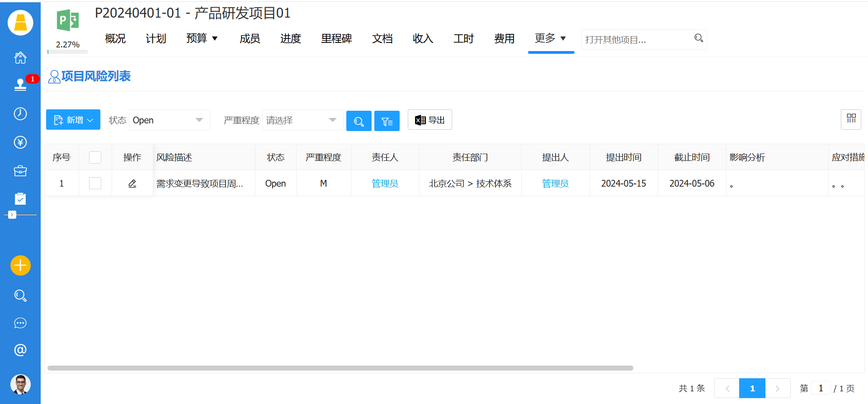The width and height of the screenshot is (868, 404).
Task: Click the briefcase icon in sidebar
Action: [x=20, y=171]
